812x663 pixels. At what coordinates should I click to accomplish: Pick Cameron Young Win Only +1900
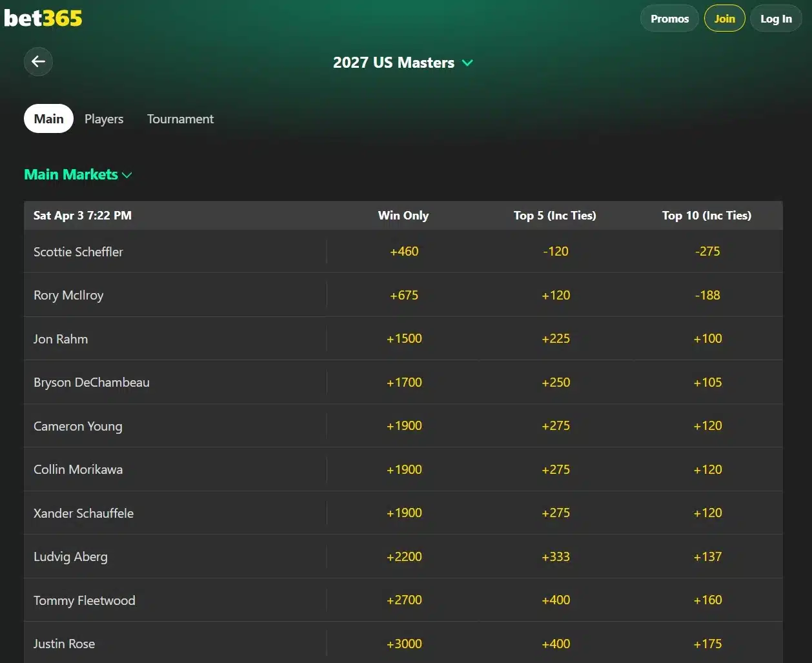point(404,425)
